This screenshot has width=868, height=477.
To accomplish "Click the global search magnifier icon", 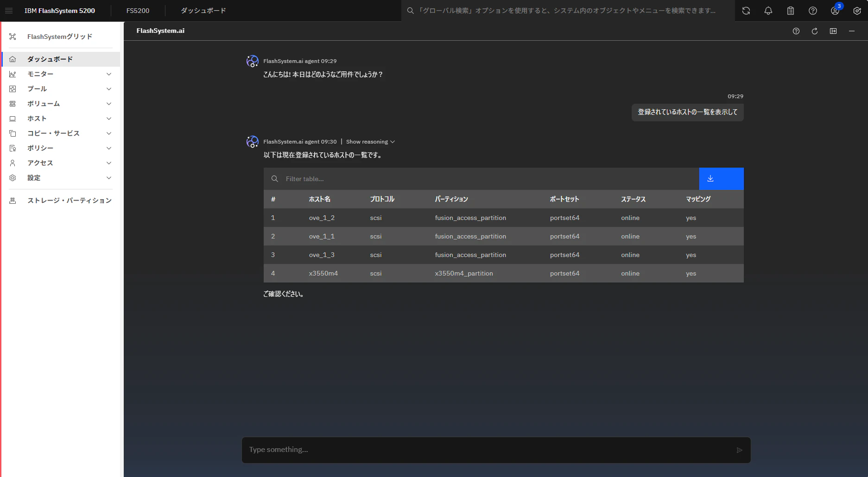I will click(411, 11).
